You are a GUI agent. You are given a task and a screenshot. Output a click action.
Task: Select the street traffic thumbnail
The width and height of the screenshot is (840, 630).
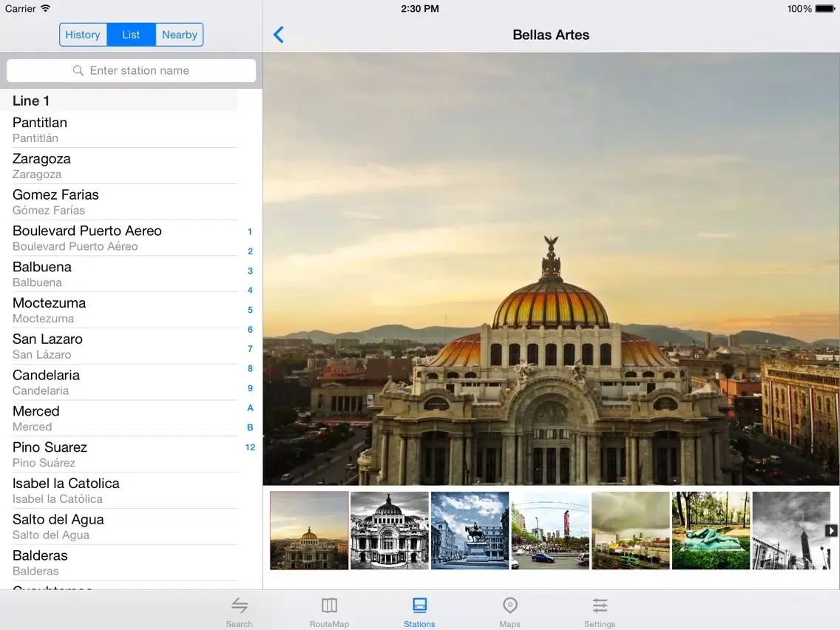pos(550,530)
